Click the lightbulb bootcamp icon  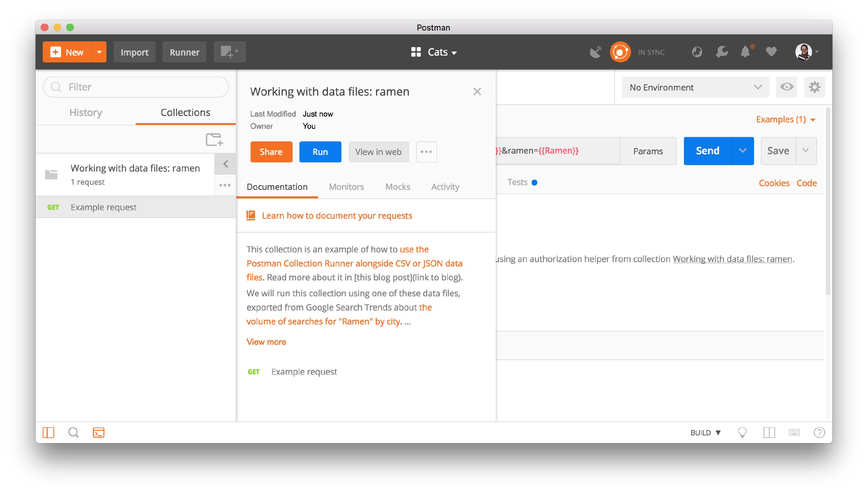click(742, 433)
